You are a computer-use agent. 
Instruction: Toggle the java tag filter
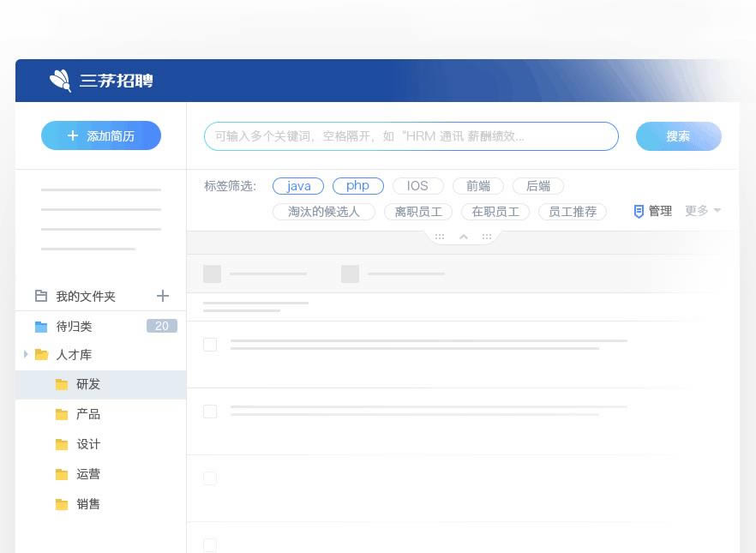pyautogui.click(x=298, y=186)
